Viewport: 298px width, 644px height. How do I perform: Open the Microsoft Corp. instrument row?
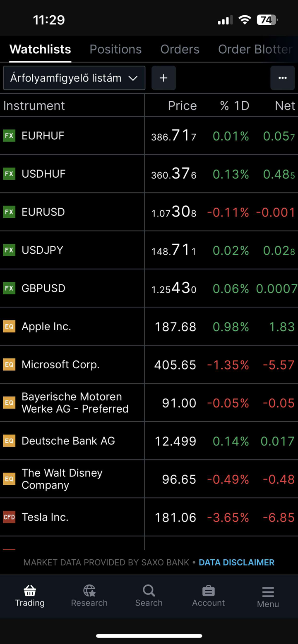pyautogui.click(x=60, y=365)
